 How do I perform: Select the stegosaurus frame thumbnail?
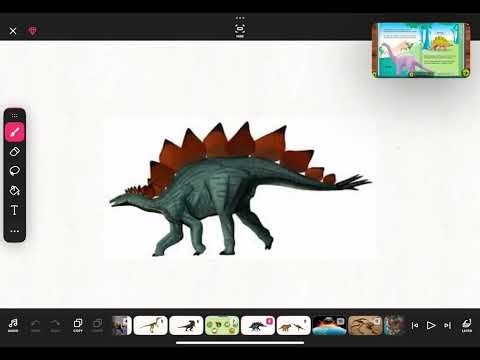tap(258, 325)
